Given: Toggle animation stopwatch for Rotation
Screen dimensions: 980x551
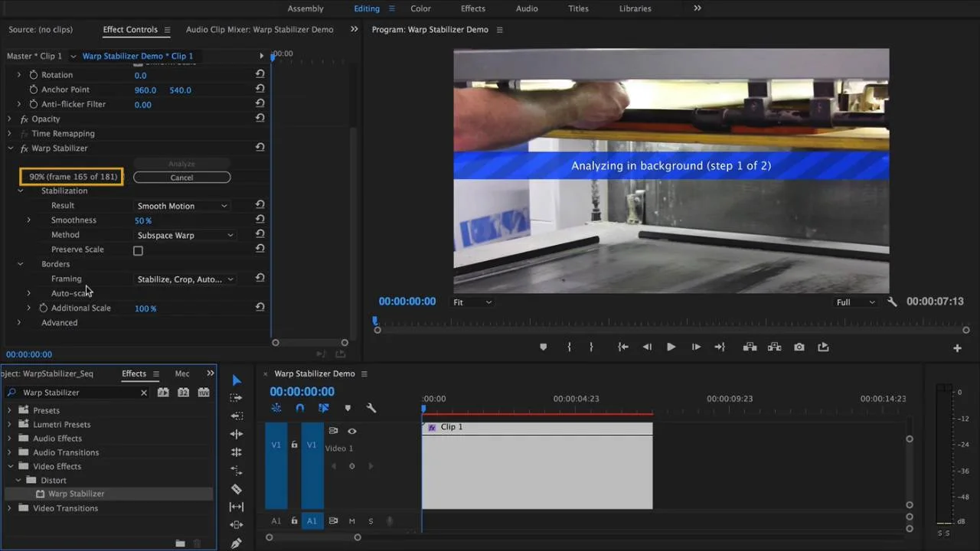Looking at the screenshot, I should [33, 75].
